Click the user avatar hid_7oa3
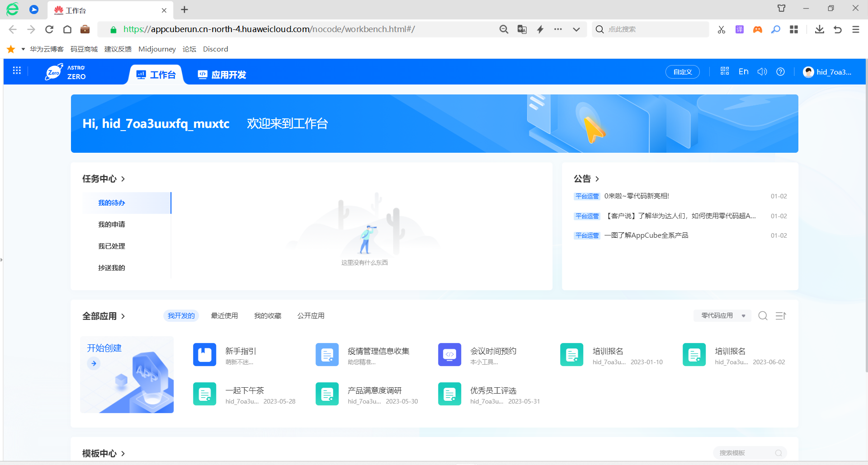868x465 pixels. [827, 72]
